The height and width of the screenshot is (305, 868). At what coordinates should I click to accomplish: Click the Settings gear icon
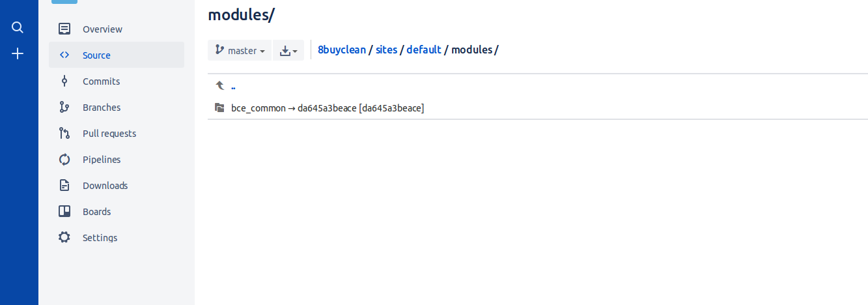click(64, 237)
